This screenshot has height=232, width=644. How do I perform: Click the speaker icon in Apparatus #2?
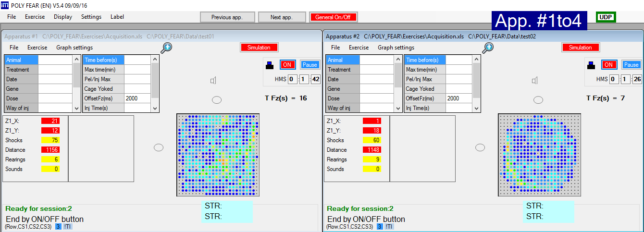(535, 81)
